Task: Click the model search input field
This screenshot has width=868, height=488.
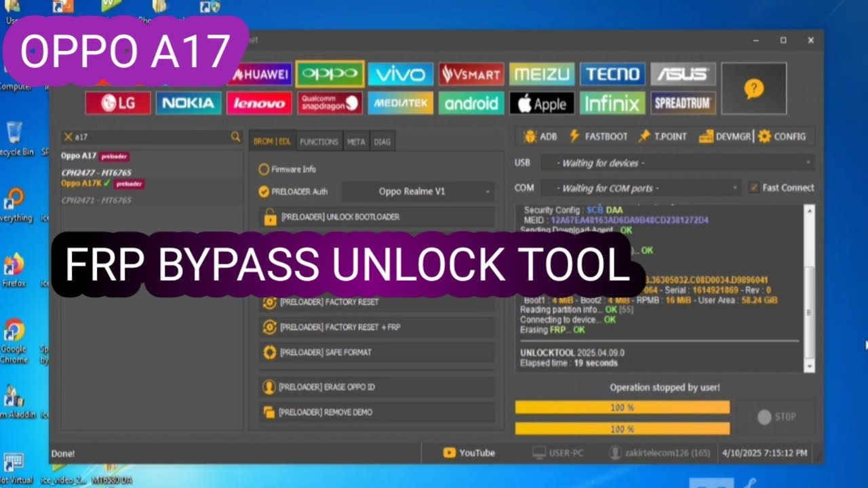Action: [151, 137]
